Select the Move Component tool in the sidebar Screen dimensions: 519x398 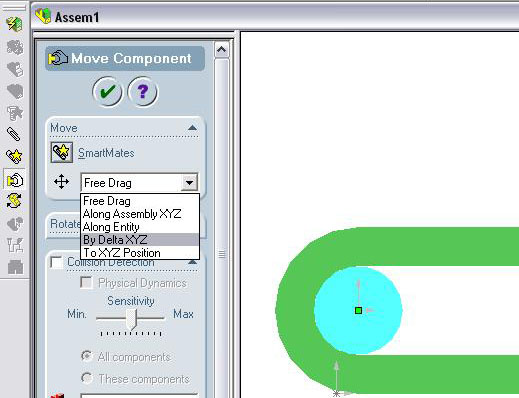(15, 180)
